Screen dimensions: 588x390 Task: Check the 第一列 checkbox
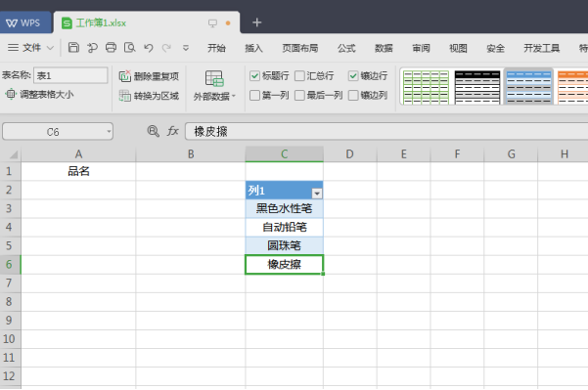click(x=255, y=95)
